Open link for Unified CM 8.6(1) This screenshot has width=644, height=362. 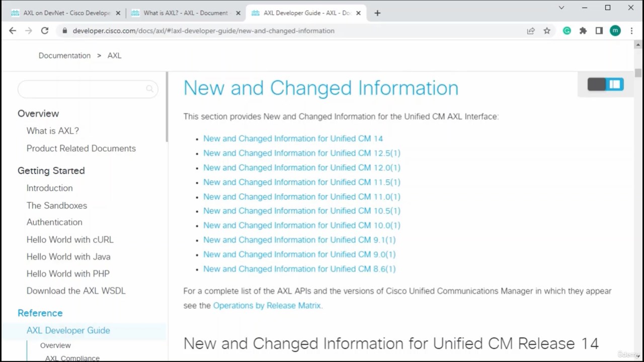coord(299,269)
